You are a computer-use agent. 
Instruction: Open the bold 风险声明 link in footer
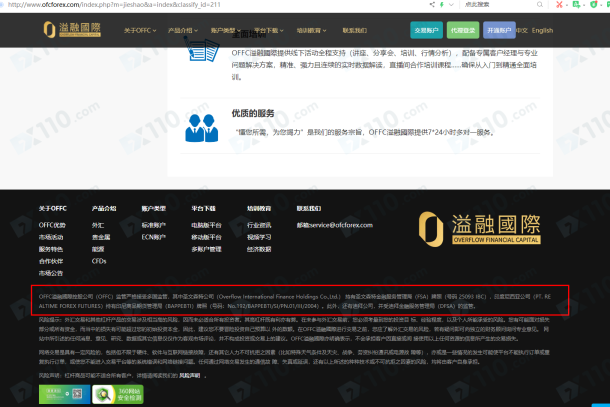189,375
